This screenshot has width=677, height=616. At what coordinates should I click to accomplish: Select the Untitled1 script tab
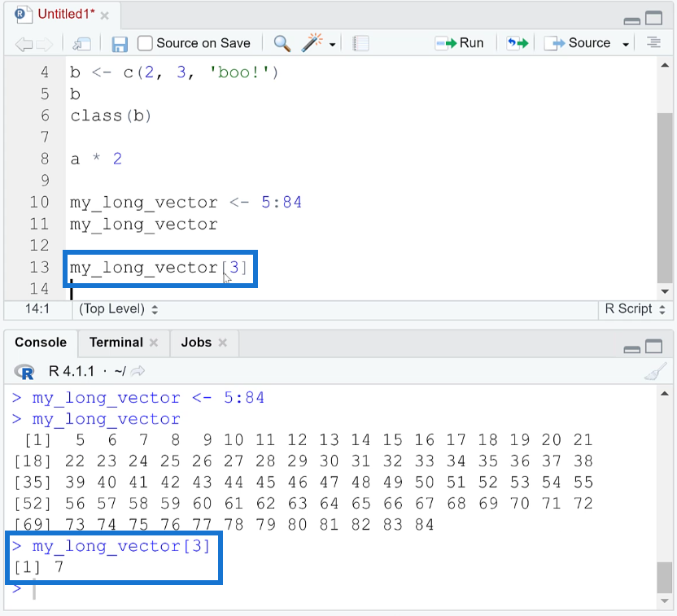point(66,14)
